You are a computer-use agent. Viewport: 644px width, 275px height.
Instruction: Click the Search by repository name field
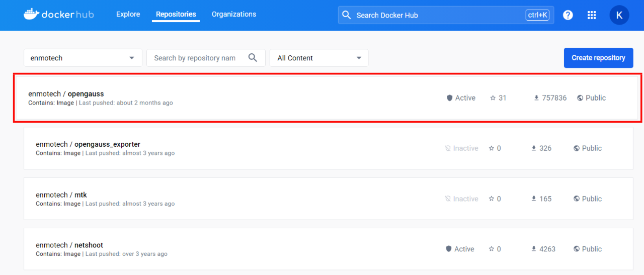[x=206, y=58]
